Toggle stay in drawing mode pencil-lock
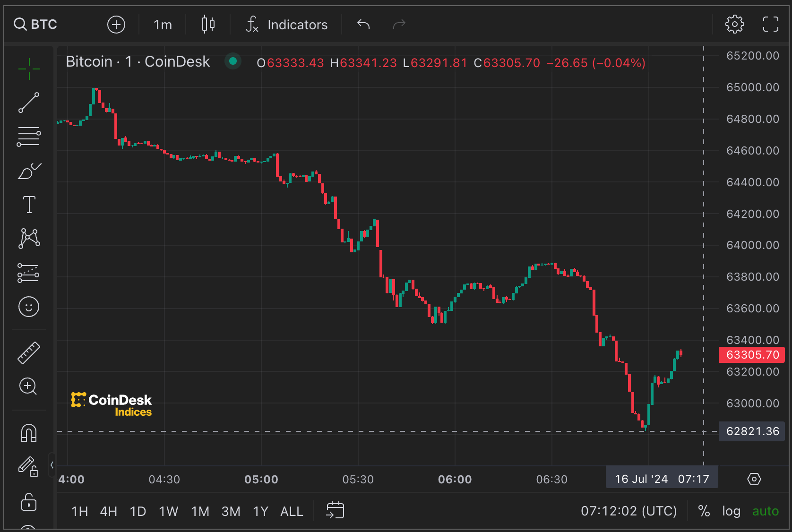This screenshot has height=532, width=792. pyautogui.click(x=28, y=466)
